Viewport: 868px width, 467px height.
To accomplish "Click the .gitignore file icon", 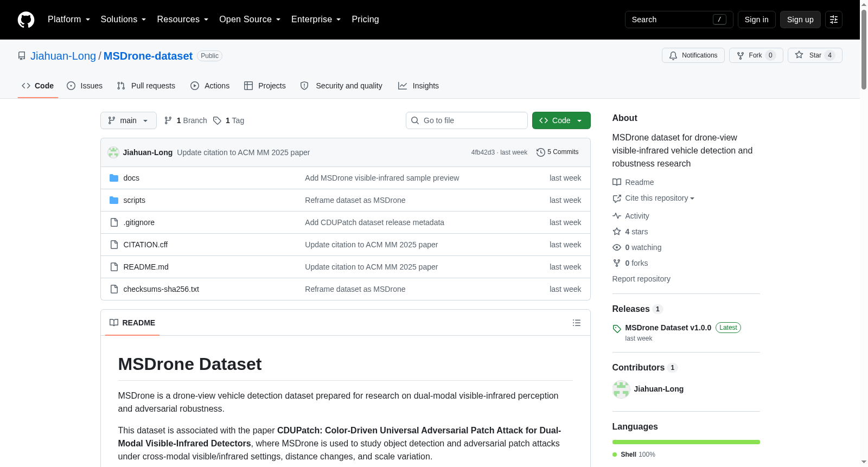I will click(x=114, y=222).
